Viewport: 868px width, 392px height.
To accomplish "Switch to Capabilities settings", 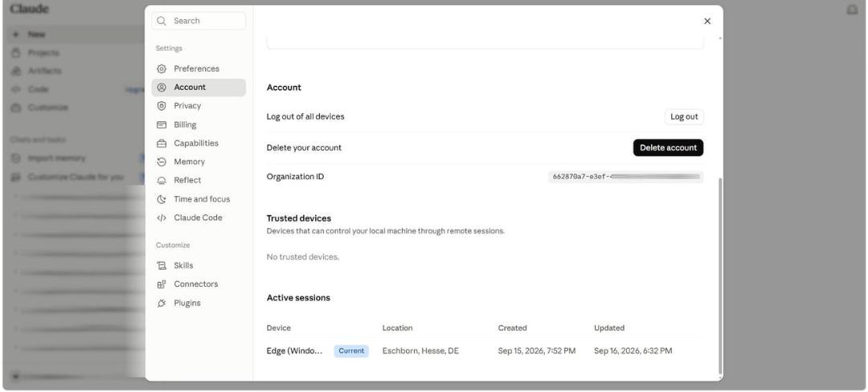I will click(x=199, y=143).
